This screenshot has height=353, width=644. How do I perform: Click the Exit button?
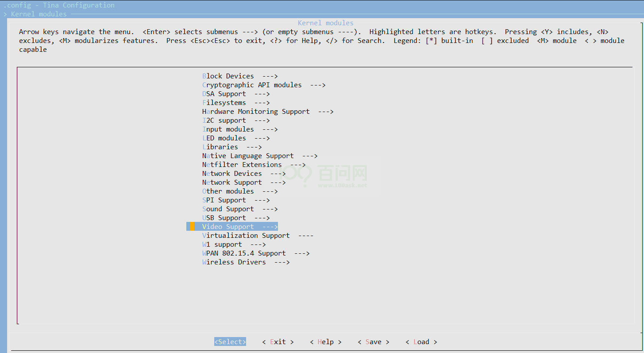(x=278, y=342)
